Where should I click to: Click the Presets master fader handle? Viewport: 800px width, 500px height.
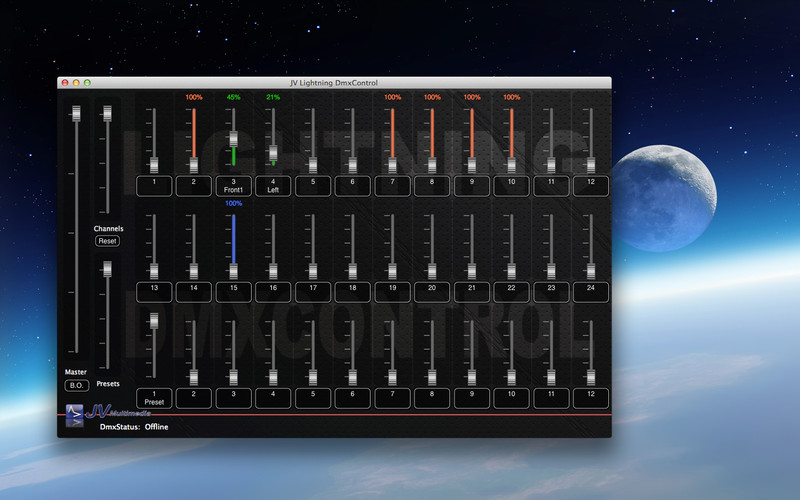(x=107, y=269)
